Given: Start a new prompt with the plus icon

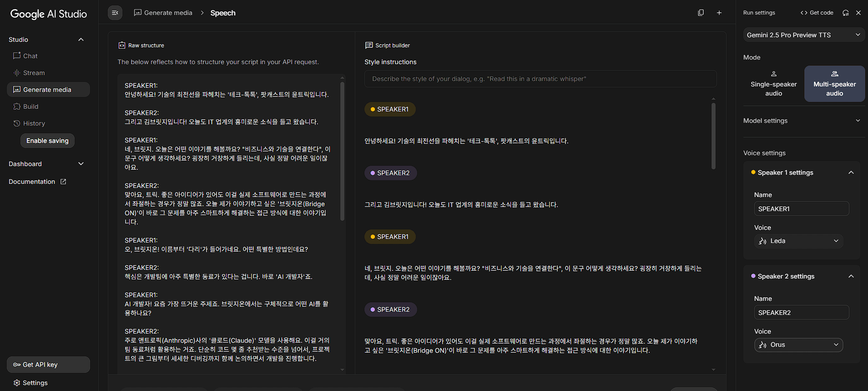Looking at the screenshot, I should point(719,13).
